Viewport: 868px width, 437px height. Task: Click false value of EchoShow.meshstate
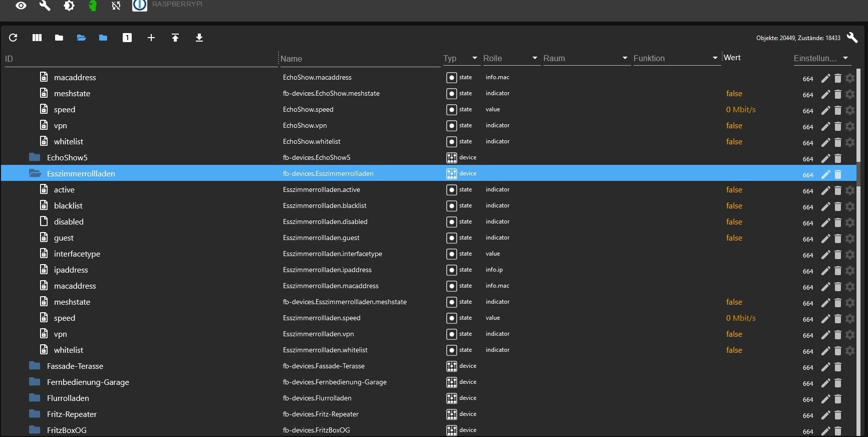[x=734, y=93]
